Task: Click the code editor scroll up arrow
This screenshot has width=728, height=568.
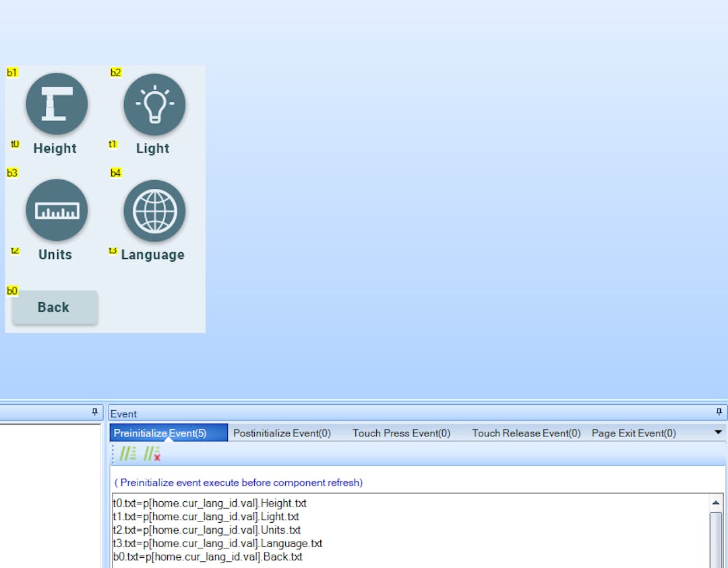Action: tap(716, 503)
